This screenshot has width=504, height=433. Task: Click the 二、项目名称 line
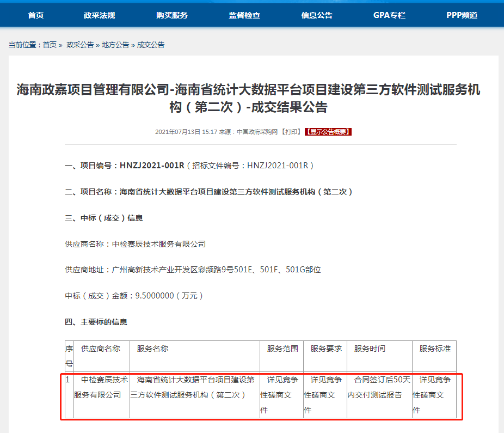point(208,192)
